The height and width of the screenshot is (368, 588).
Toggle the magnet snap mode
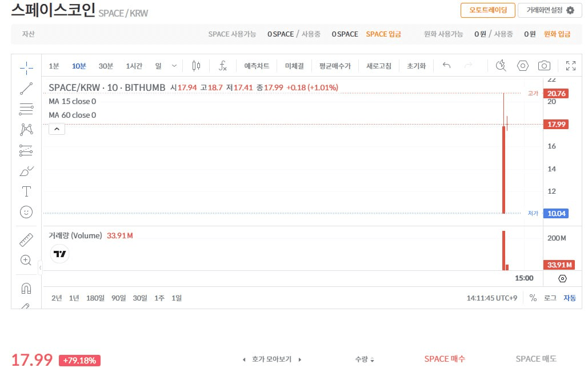click(x=26, y=289)
